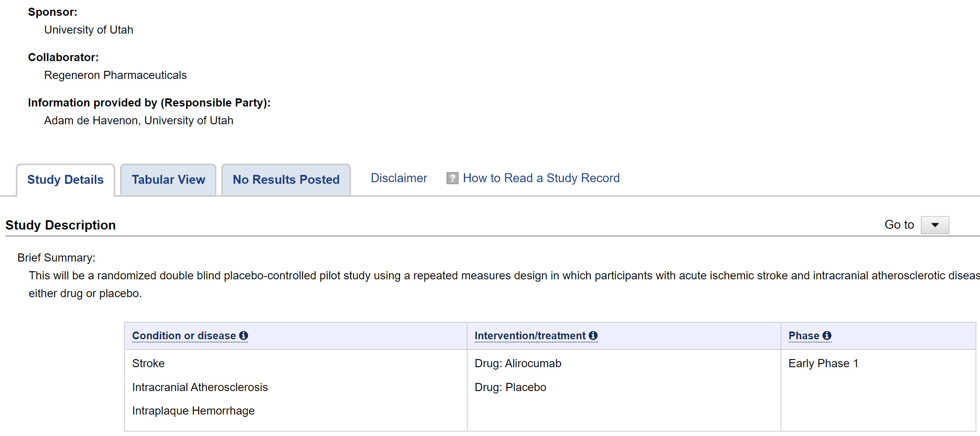980x436 pixels.
Task: Click the Drug: Placebo intervention entry
Action: (510, 387)
